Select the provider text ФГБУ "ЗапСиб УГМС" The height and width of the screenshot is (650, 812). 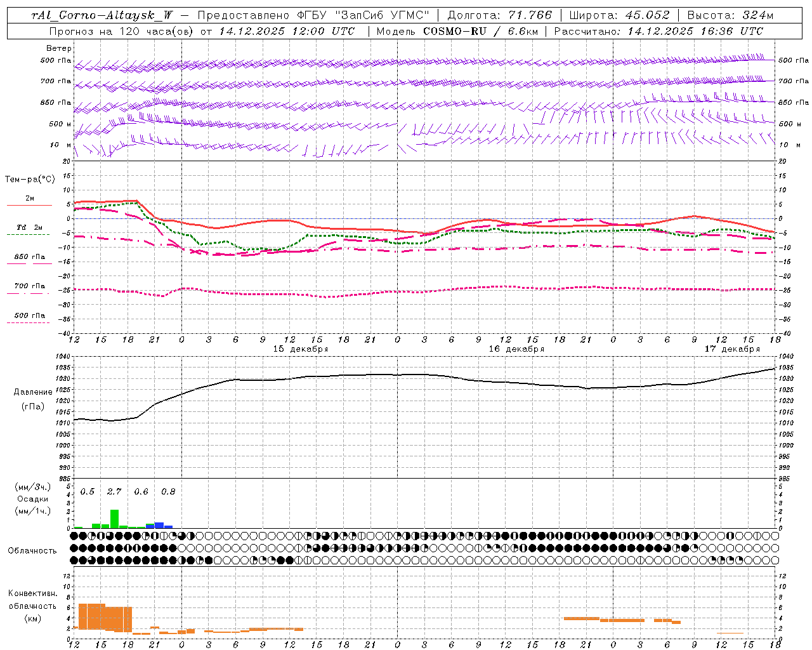click(x=363, y=15)
